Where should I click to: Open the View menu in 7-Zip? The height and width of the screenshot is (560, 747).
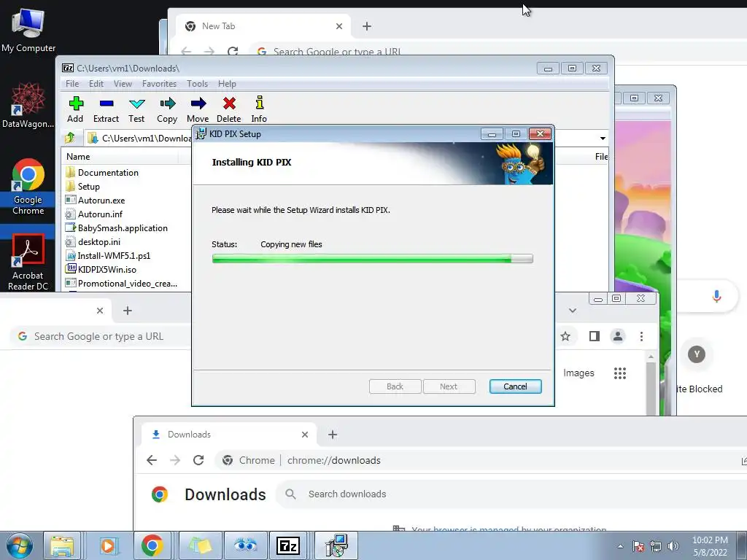click(123, 84)
